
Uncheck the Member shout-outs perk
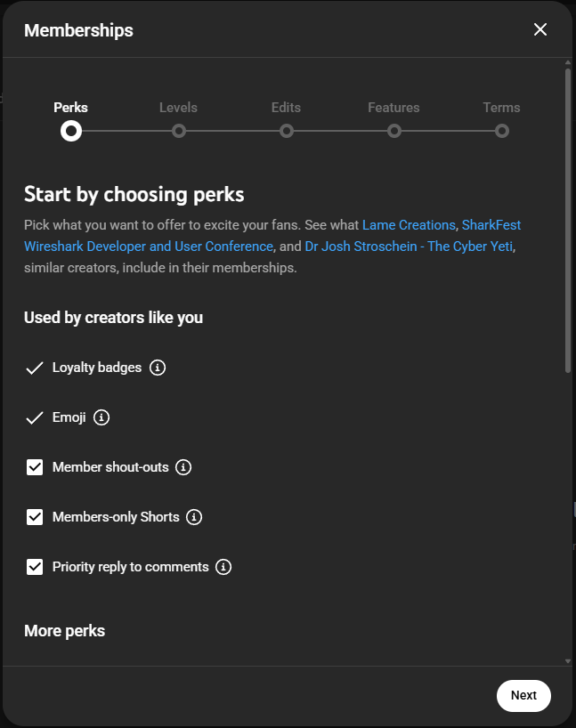pyautogui.click(x=34, y=467)
